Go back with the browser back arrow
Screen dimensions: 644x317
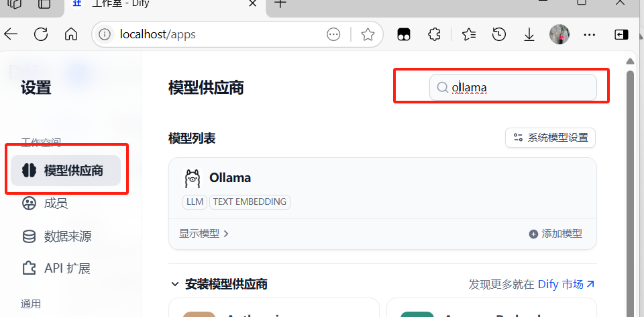(11, 34)
